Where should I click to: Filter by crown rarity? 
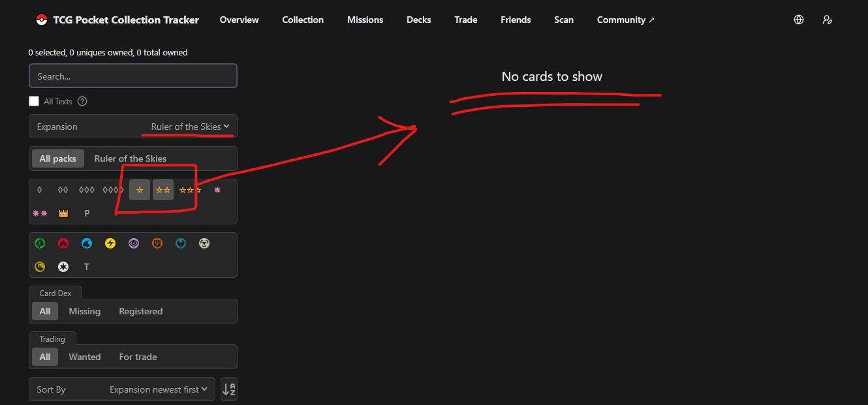tap(63, 213)
